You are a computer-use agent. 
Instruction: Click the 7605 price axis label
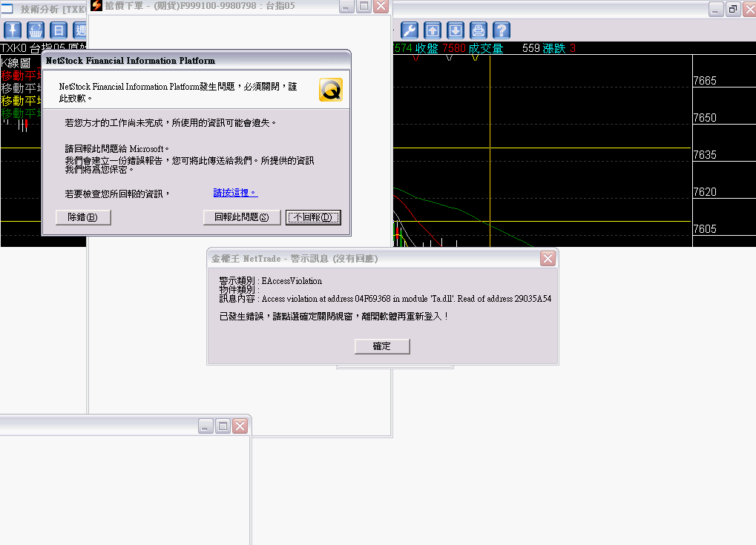coord(705,229)
